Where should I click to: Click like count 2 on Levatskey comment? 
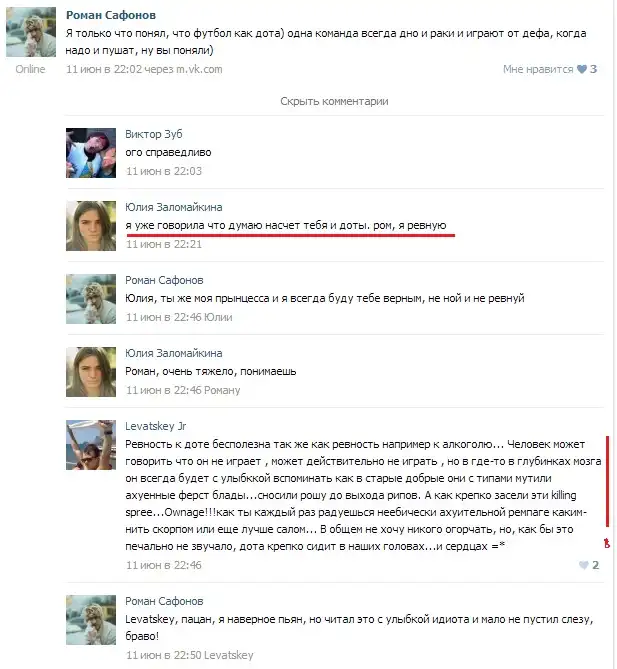[x=595, y=565]
